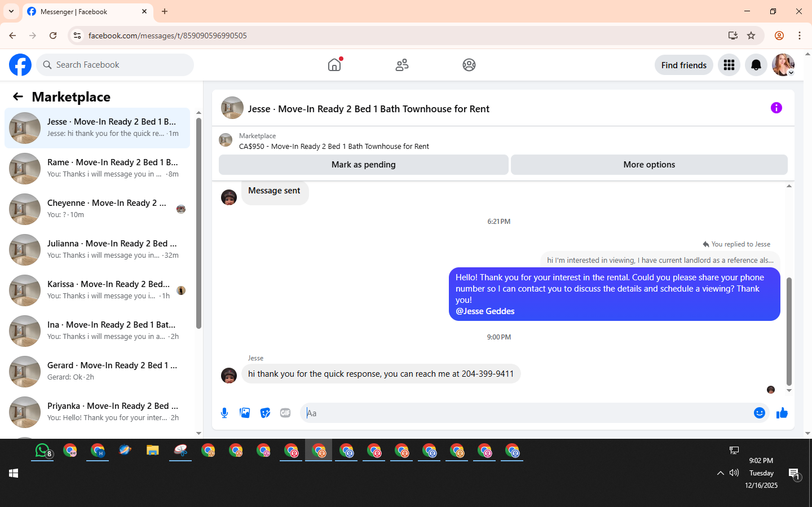The width and height of the screenshot is (812, 507).
Task: Click More options button
Action: click(649, 165)
